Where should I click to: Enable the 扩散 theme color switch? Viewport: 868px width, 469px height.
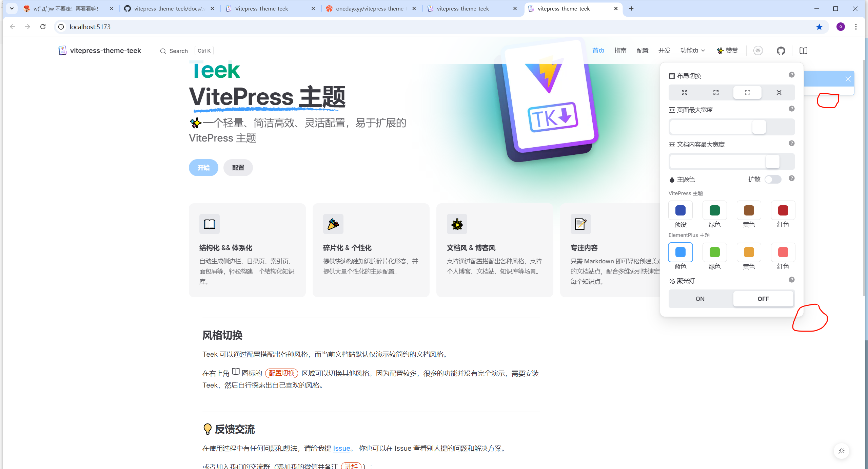tap(773, 180)
